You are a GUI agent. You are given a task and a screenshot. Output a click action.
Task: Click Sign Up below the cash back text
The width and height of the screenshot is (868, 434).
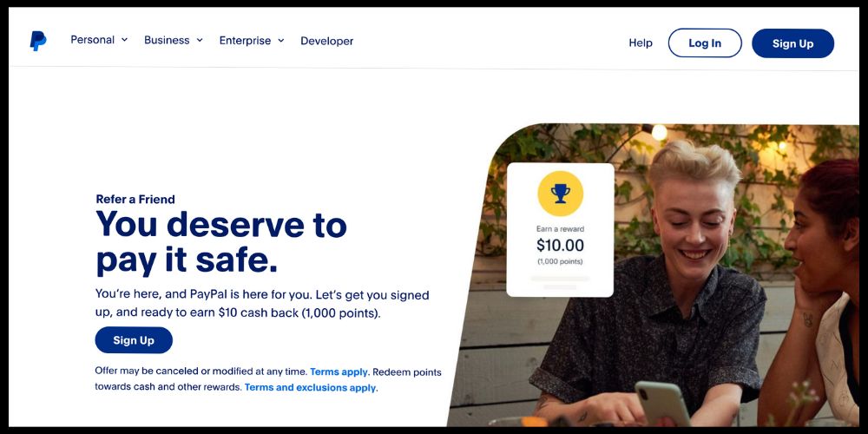(134, 340)
